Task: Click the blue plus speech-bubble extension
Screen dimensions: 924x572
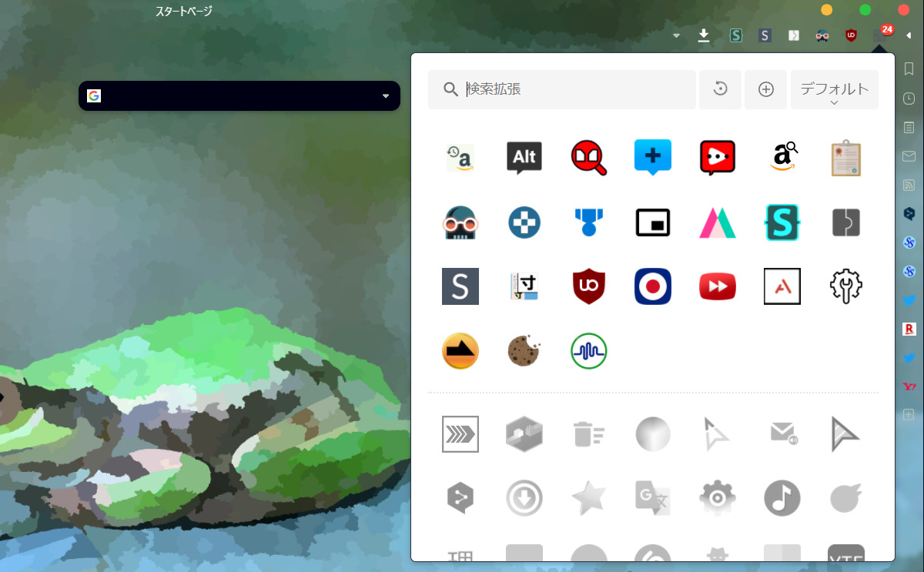Action: [x=653, y=158]
